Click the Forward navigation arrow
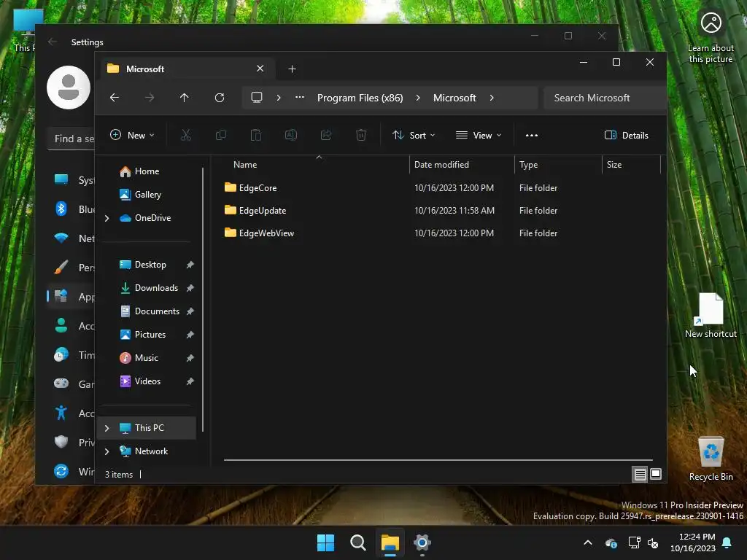Viewport: 747px width, 560px height. [x=150, y=98]
